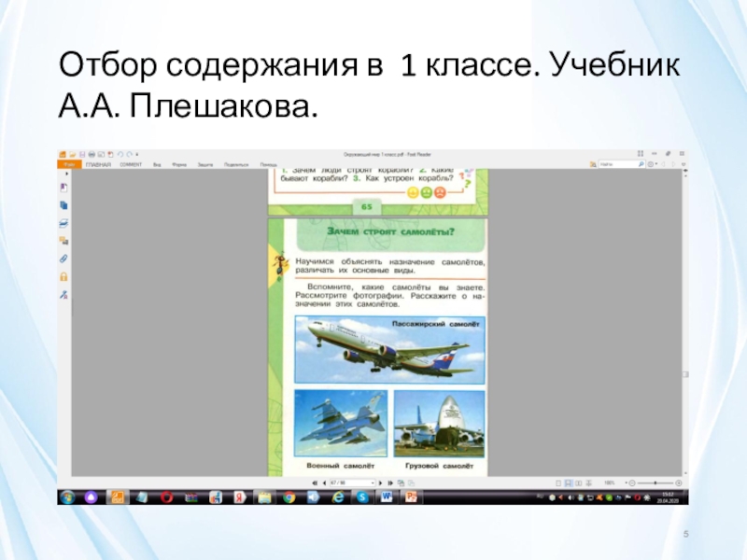Image resolution: width=747 pixels, height=560 pixels.
Task: Zoom out with the minus button
Action: pos(632,483)
